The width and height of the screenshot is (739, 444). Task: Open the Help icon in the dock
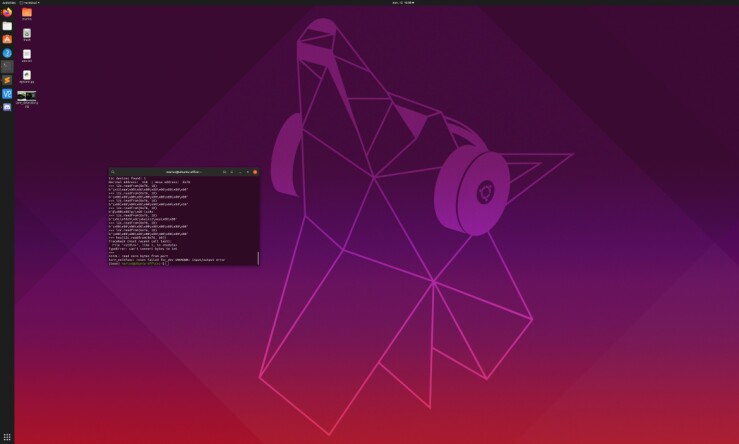point(7,53)
